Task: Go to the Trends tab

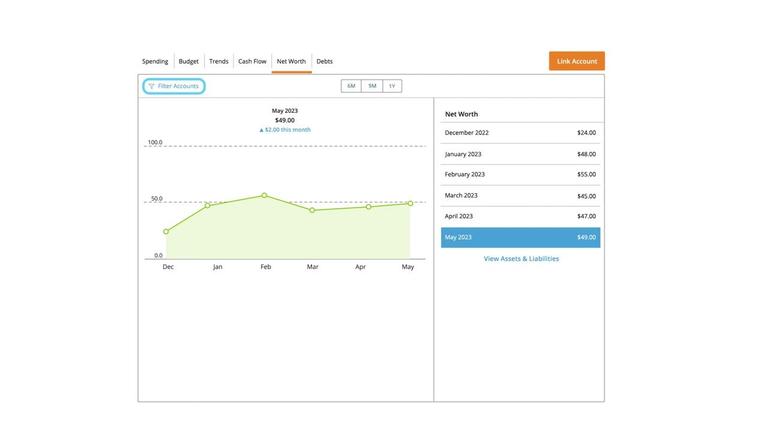Action: pos(218,61)
